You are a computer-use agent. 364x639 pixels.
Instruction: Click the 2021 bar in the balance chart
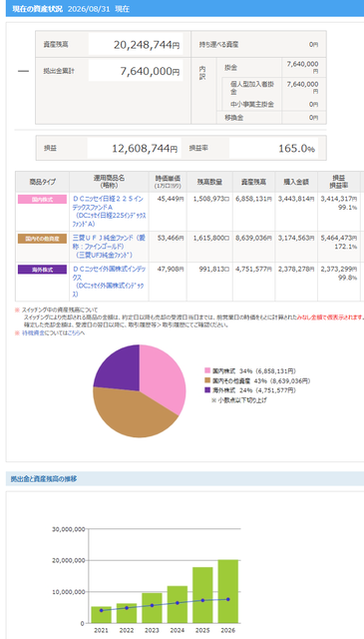tap(102, 615)
